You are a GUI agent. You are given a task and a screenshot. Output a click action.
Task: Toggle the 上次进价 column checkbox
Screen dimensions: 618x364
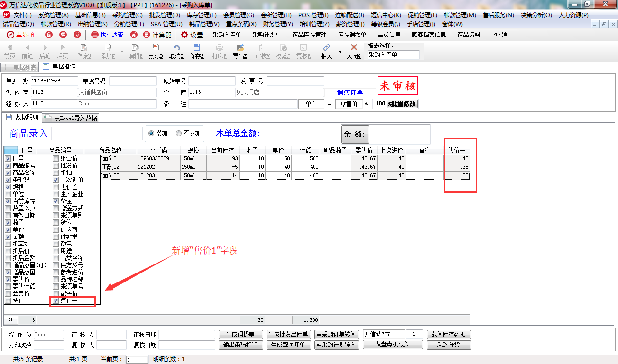point(56,180)
